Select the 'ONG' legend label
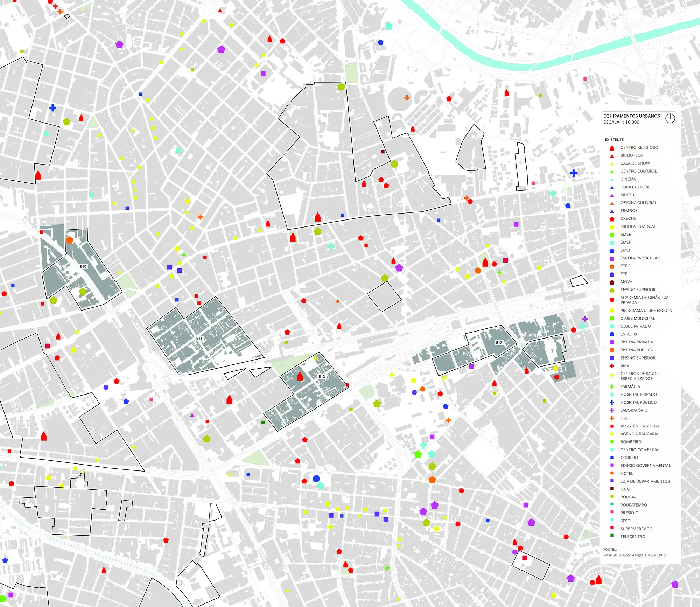The width and height of the screenshot is (700, 607). [x=625, y=489]
